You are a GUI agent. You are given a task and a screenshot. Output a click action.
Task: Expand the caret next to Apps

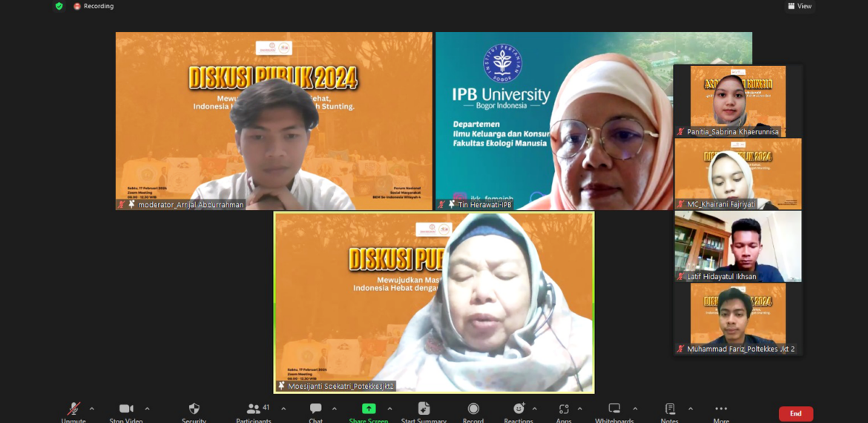tap(579, 409)
